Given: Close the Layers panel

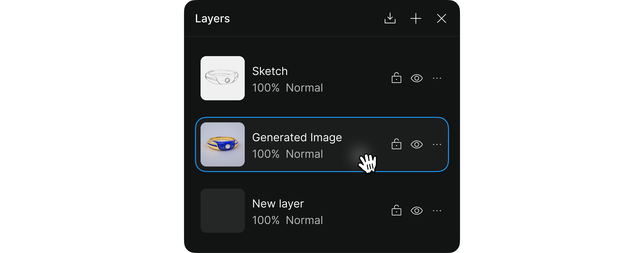Looking at the screenshot, I should [x=441, y=18].
